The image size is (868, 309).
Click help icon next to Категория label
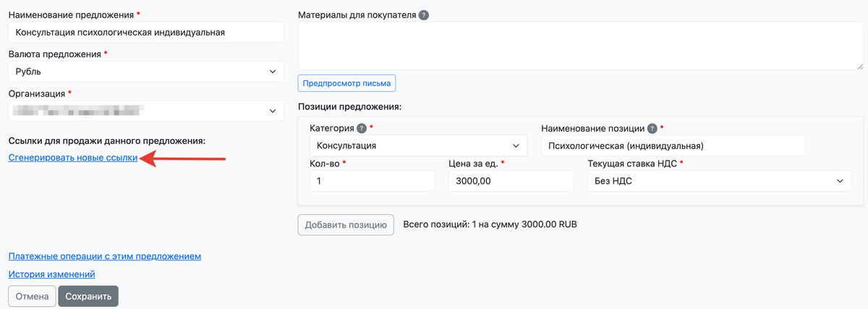tap(362, 128)
